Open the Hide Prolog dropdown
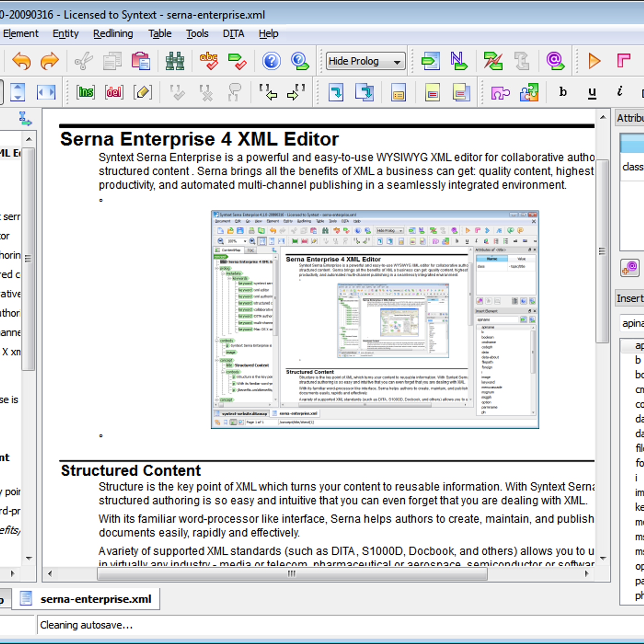 coord(365,61)
